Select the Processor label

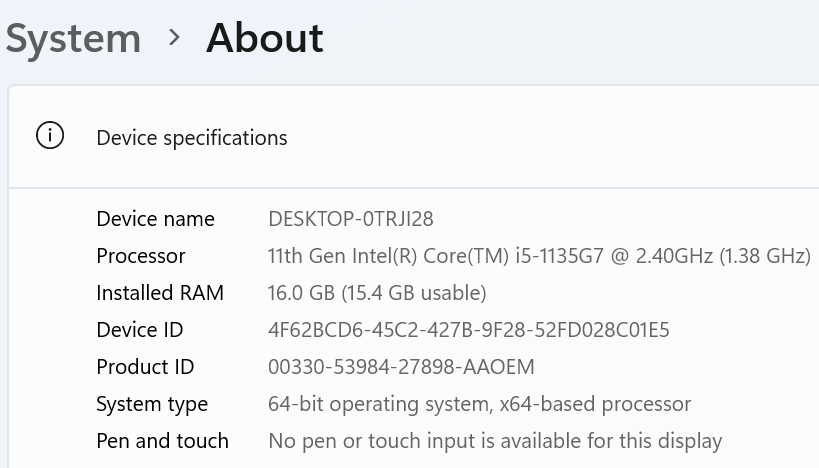(x=141, y=256)
